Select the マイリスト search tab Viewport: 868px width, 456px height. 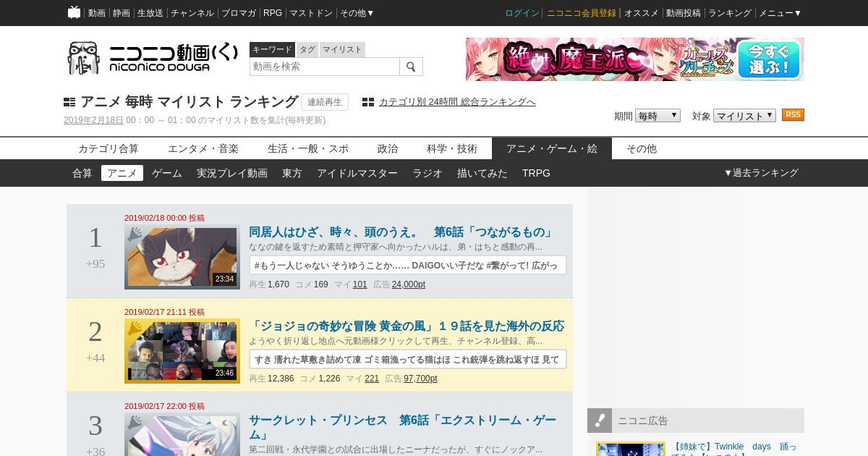[x=342, y=49]
